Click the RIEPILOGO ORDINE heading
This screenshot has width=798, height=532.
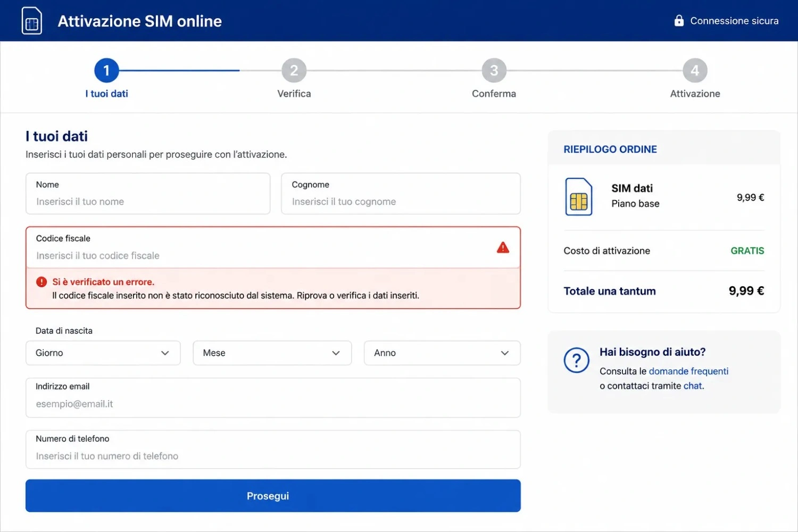pyautogui.click(x=610, y=149)
